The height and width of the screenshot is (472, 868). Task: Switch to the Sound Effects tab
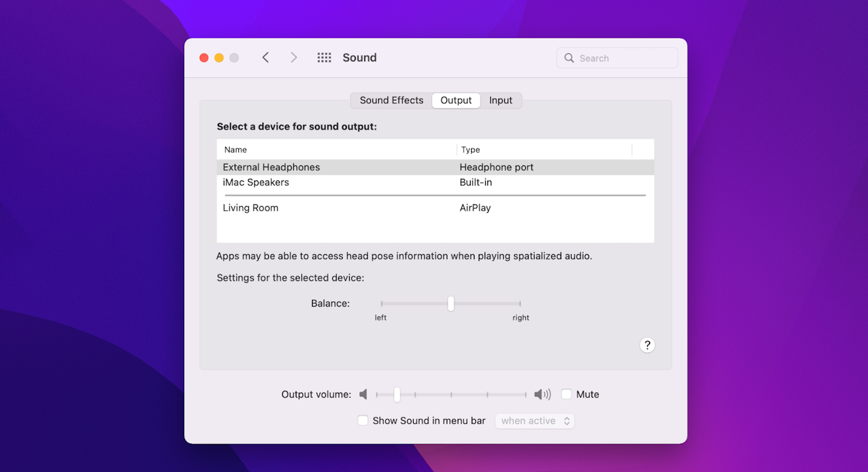pyautogui.click(x=391, y=100)
